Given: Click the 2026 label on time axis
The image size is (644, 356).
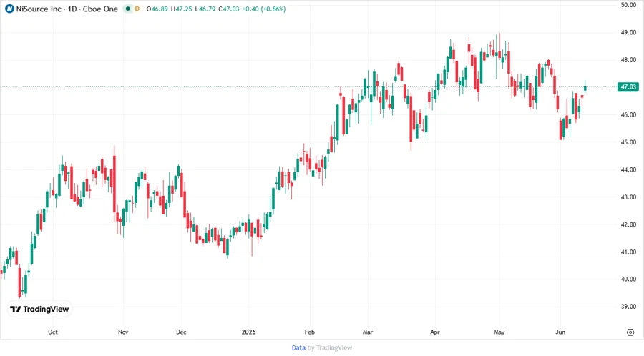Looking at the screenshot, I should [x=248, y=332].
